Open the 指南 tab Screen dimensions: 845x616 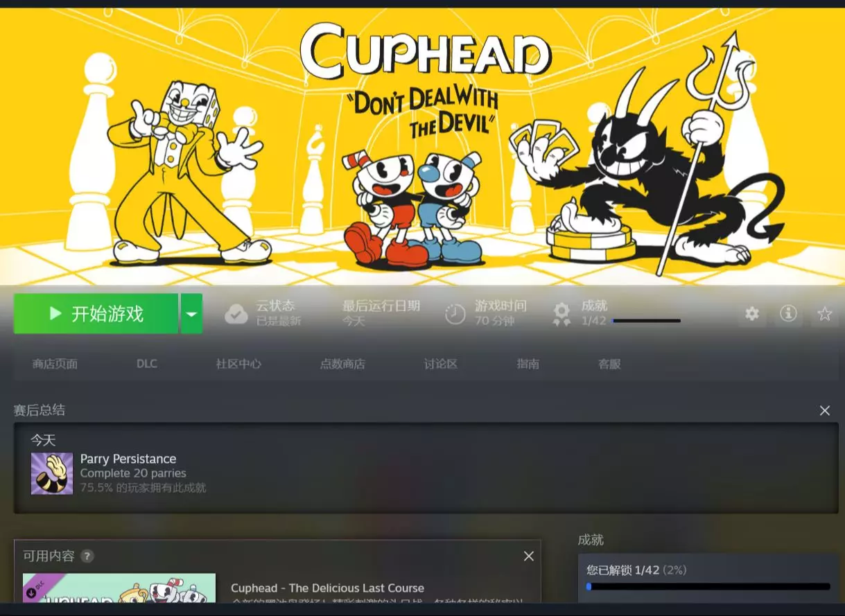tap(528, 364)
